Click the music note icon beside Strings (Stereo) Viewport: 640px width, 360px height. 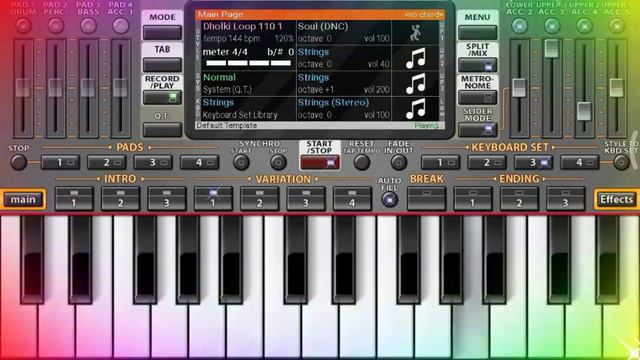point(416,109)
